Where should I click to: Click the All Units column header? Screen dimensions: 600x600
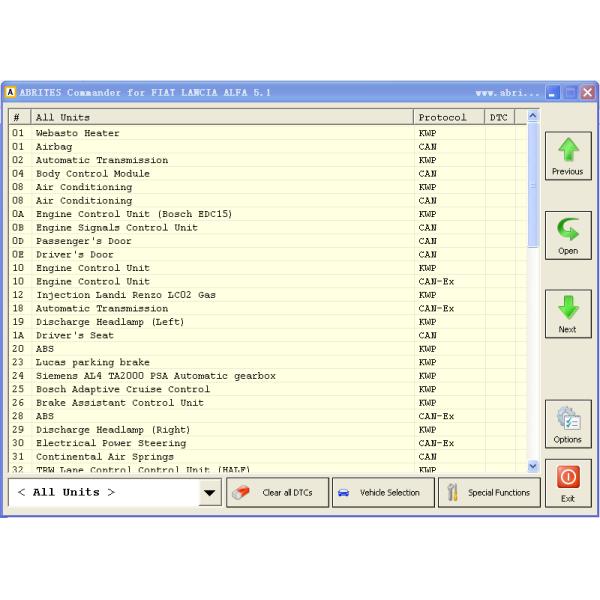(220, 117)
